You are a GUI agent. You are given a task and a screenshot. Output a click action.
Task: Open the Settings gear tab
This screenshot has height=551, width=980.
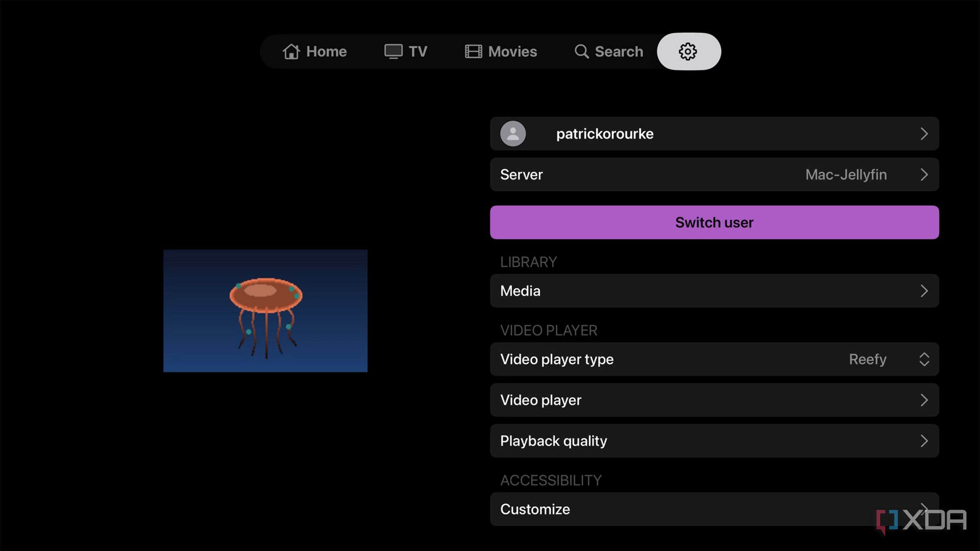689,51
